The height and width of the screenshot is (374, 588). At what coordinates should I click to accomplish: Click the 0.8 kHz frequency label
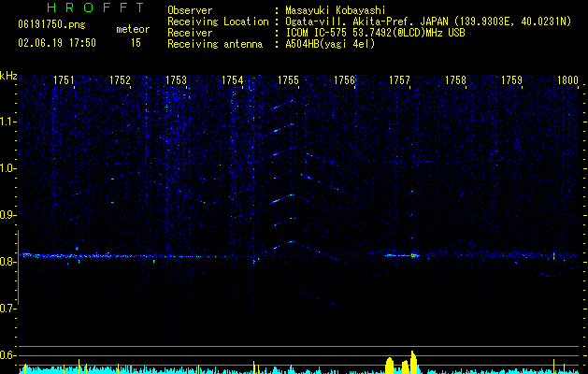click(8, 262)
